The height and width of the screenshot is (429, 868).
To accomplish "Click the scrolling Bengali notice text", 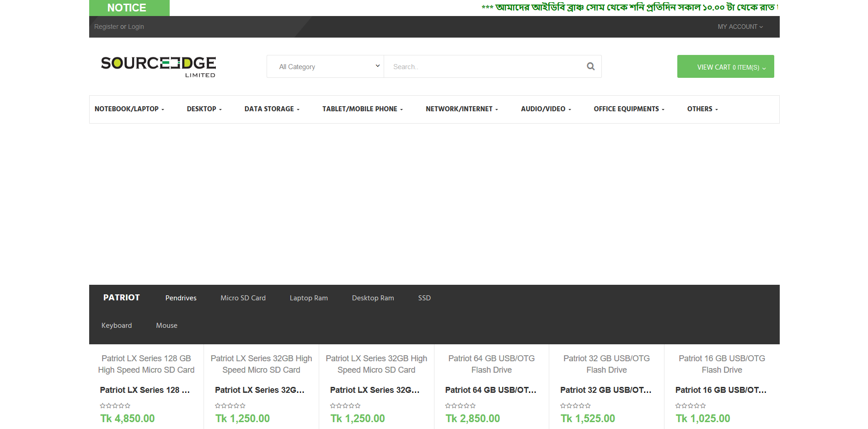I will (630, 7).
